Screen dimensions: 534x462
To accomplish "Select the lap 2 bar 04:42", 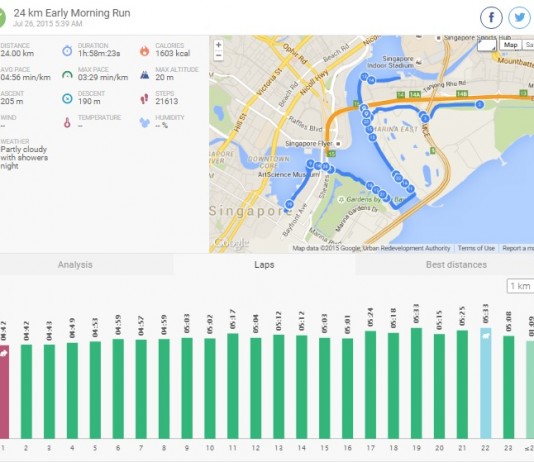I will [x=26, y=392].
